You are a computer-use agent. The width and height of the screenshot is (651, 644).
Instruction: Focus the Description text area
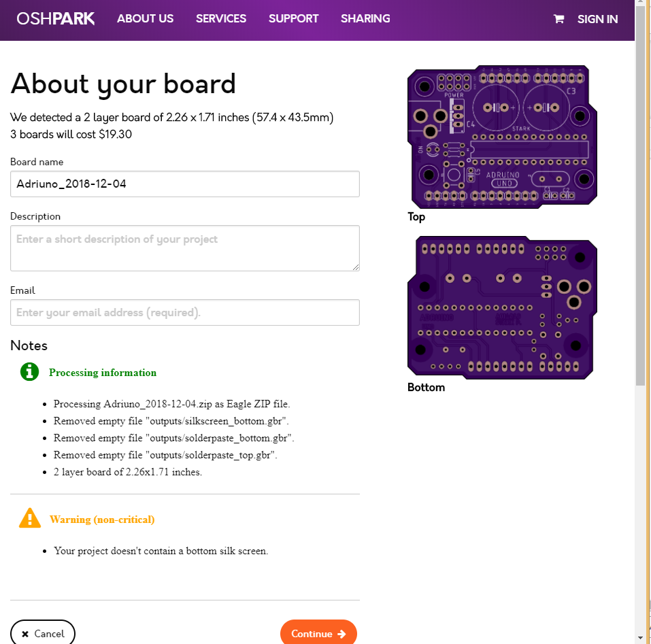pyautogui.click(x=184, y=248)
